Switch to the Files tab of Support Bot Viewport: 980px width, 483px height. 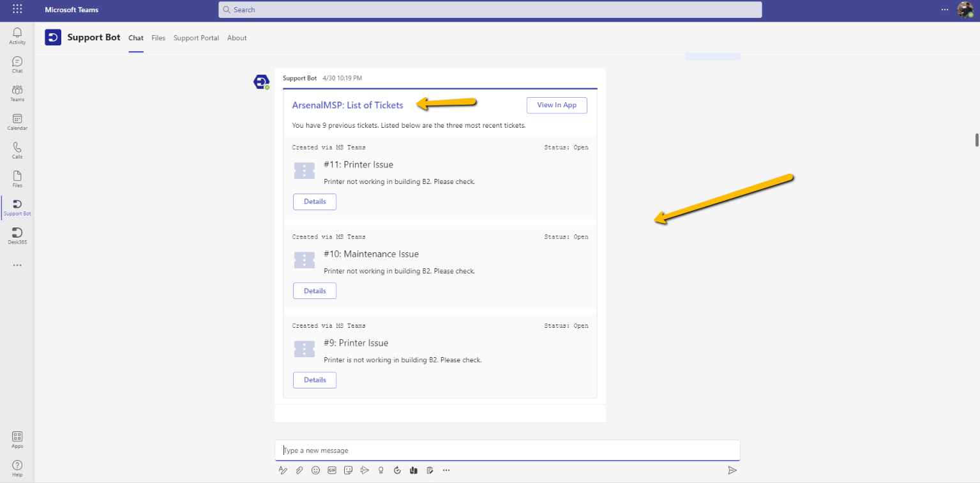158,38
